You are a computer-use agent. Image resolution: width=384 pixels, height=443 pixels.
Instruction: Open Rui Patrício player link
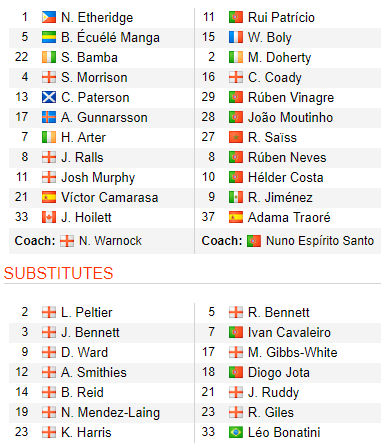tap(281, 17)
